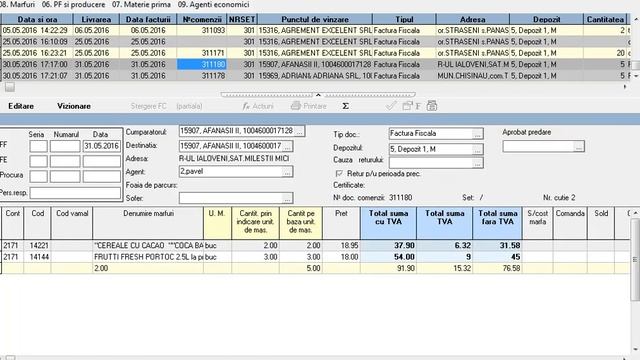
Task: Click the Denumire marfuri column header
Action: pyautogui.click(x=148, y=223)
